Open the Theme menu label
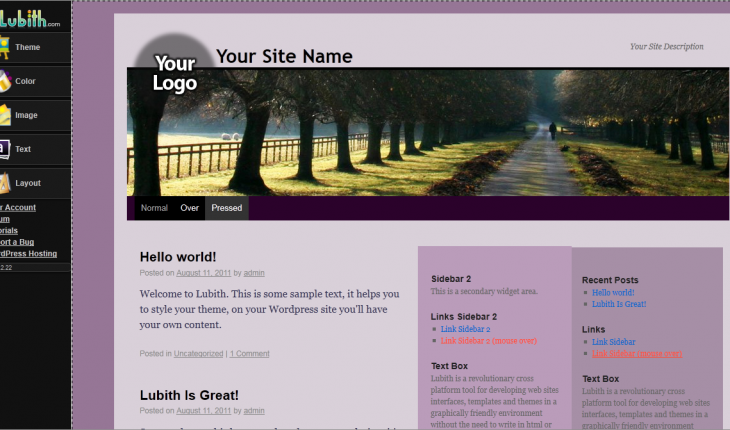This screenshot has width=730, height=430. click(27, 47)
